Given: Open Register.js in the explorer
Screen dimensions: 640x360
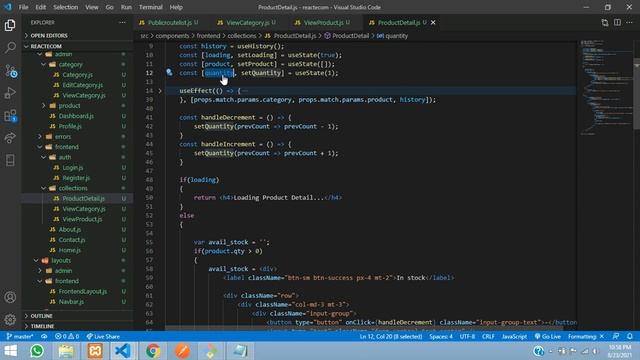Looking at the screenshot, I should point(76,178).
